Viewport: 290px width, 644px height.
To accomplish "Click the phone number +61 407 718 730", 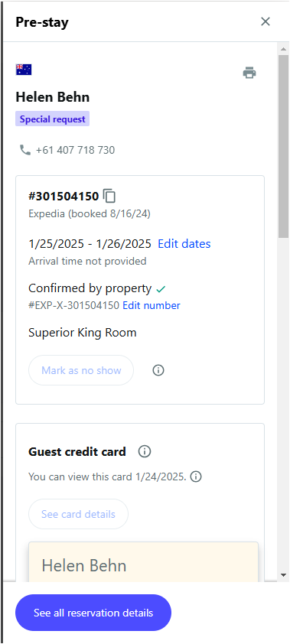I will pos(75,150).
